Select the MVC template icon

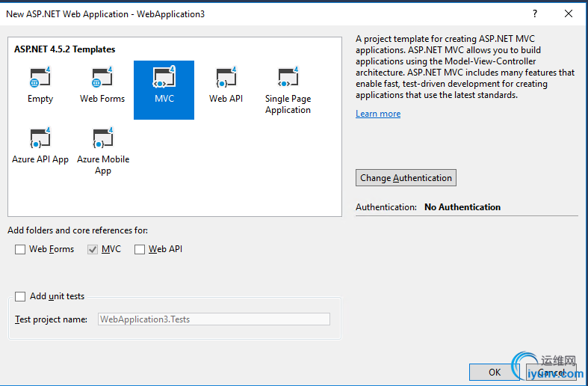click(164, 77)
